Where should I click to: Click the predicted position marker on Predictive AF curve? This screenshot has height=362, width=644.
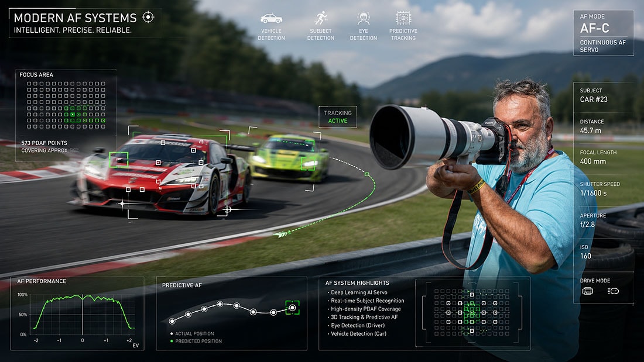292,308
